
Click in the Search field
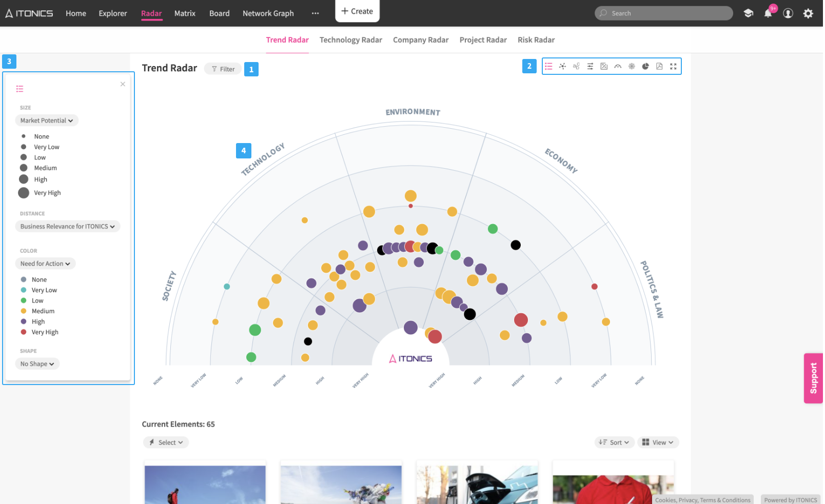[x=664, y=13]
